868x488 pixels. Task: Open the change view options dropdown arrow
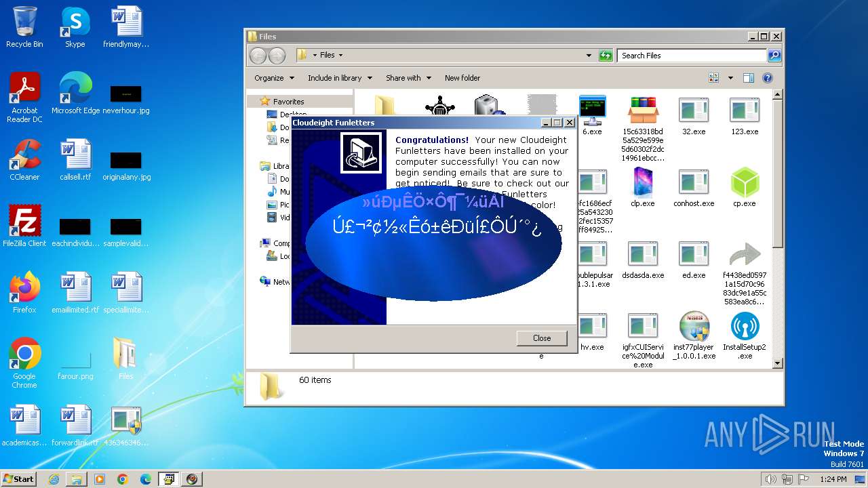coord(730,78)
